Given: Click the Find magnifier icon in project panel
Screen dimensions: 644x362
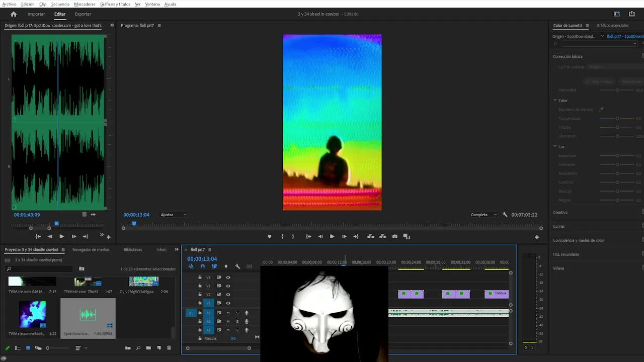Looking at the screenshot, I should (x=138, y=348).
